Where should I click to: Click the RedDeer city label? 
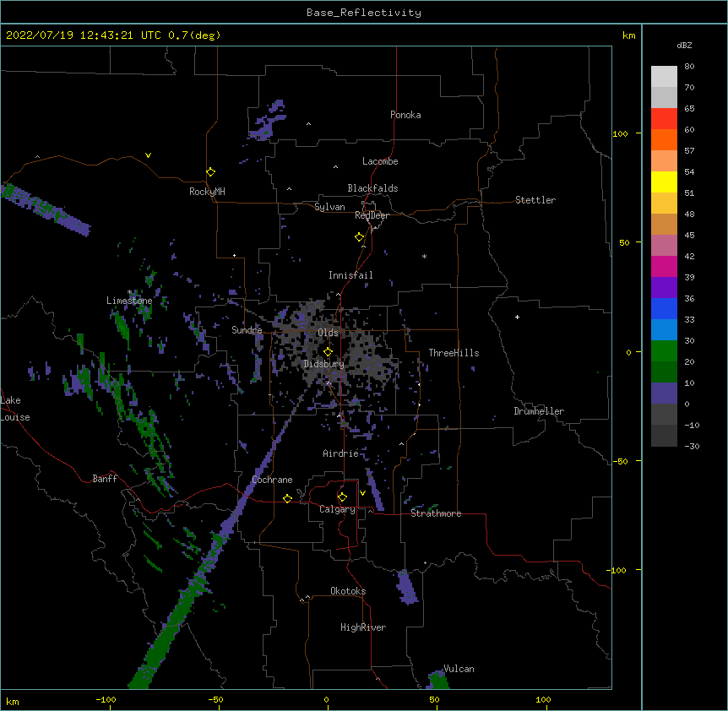(x=372, y=215)
